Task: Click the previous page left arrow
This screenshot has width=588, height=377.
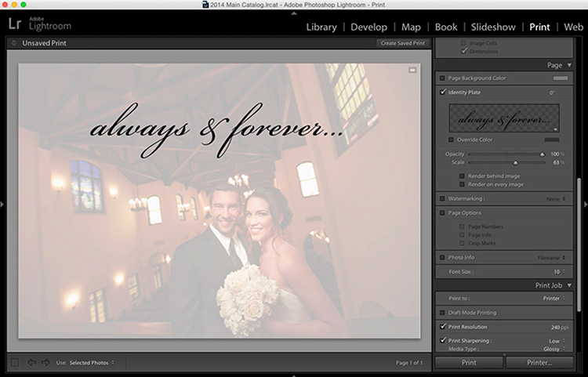Action: (32, 362)
